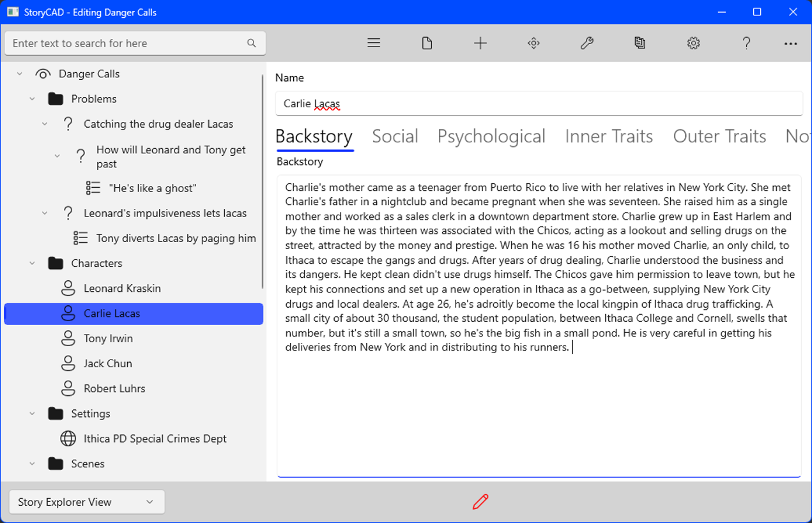Click the Name field containing Carlie Lacas

click(538, 103)
